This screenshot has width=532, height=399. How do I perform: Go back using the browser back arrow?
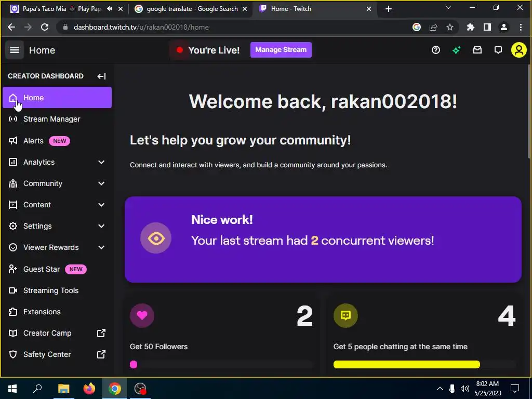tap(11, 27)
